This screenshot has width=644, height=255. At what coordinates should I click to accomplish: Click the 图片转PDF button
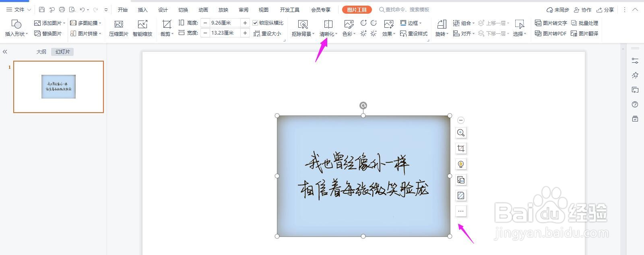pos(551,33)
